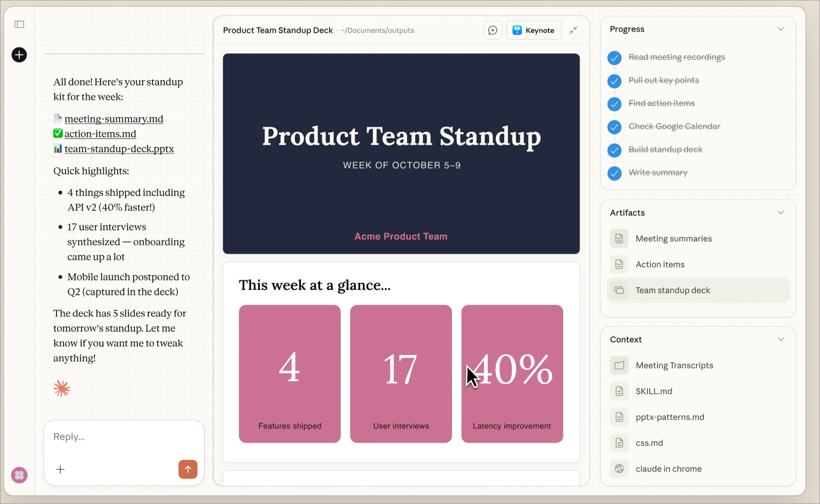Open the meeting-summary.md link
820x504 pixels.
tap(114, 119)
